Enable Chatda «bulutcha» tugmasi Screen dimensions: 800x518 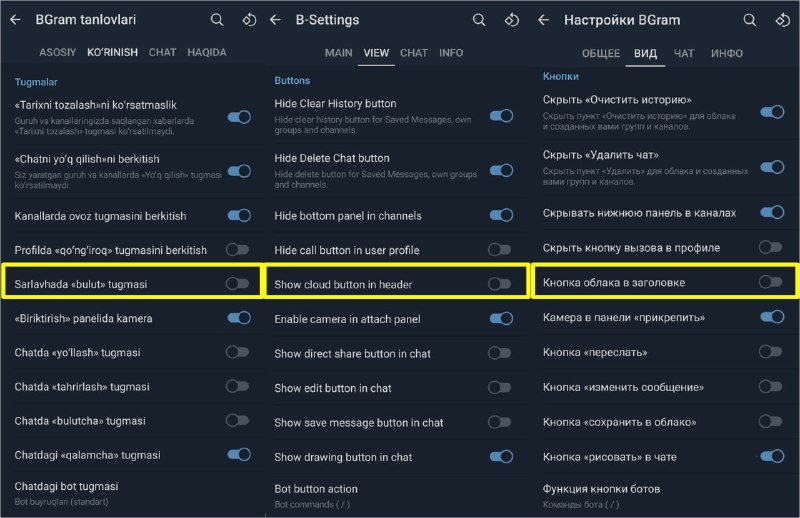tap(238, 420)
